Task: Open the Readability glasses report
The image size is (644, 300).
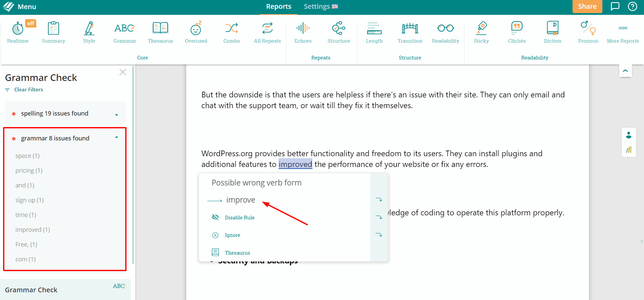Action: (445, 32)
